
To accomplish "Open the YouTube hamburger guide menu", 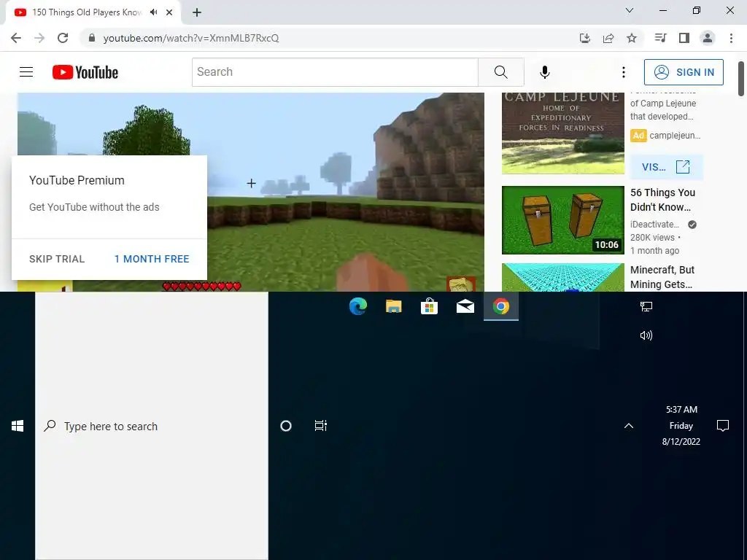I will click(26, 72).
